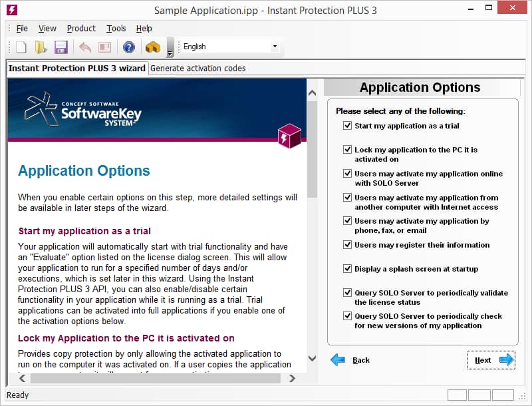The image size is (532, 406).
Task: Click the blue Back arrow icon
Action: 338,360
